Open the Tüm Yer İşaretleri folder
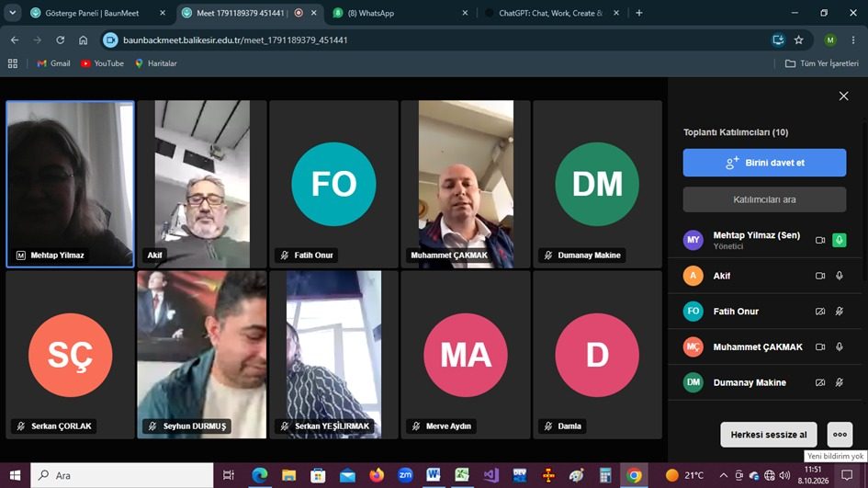The height and width of the screenshot is (488, 868). (x=822, y=63)
